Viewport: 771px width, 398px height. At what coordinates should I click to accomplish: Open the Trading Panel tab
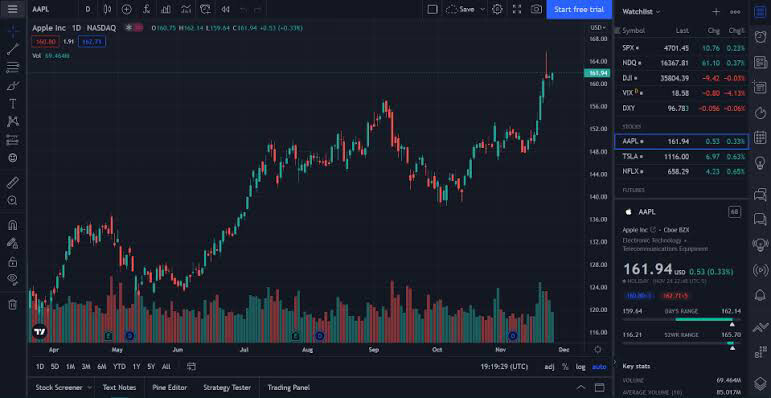(x=289, y=388)
